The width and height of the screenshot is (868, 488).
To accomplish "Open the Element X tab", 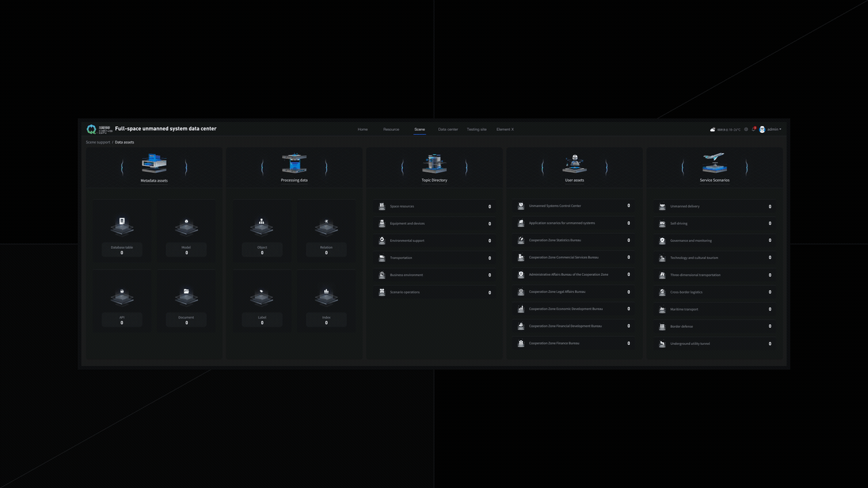I will [505, 129].
